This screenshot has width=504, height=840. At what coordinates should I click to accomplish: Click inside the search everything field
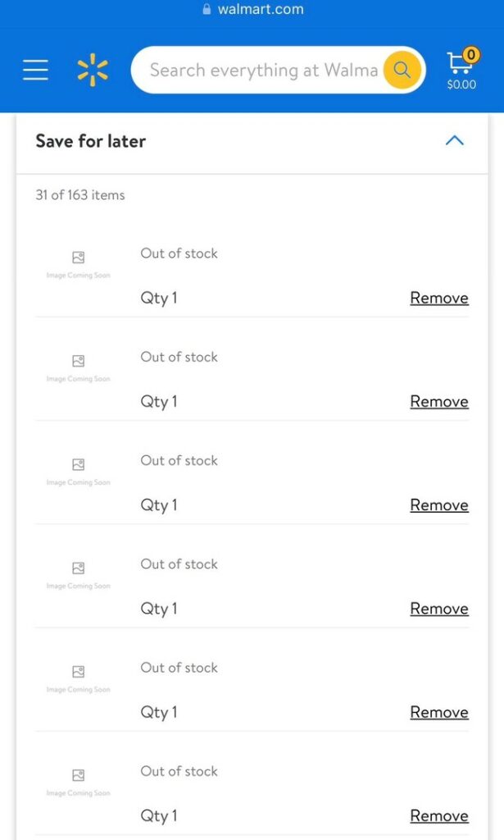[254, 70]
